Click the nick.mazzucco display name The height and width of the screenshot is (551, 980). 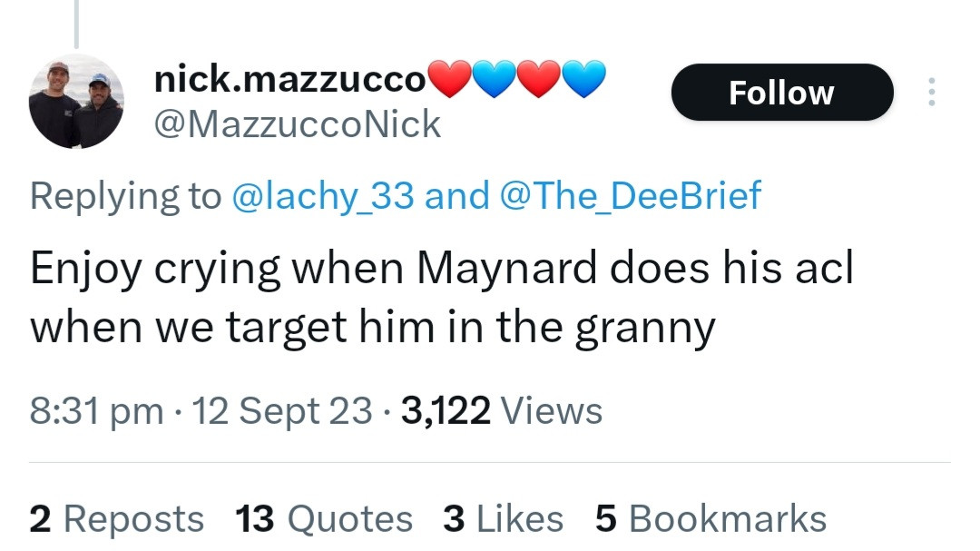(x=289, y=81)
